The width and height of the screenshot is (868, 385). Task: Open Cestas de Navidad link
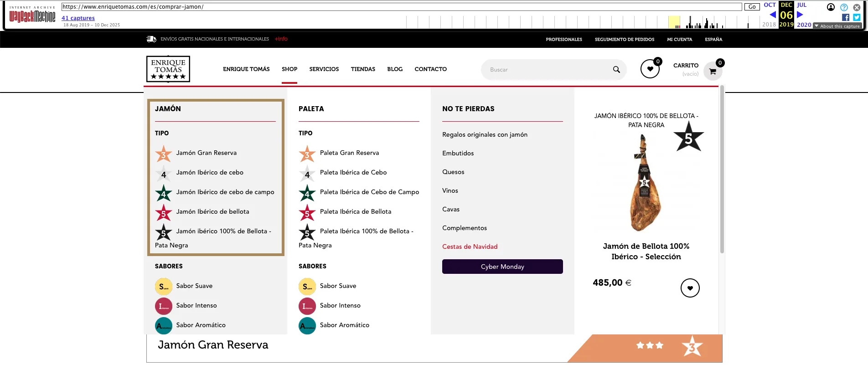click(x=470, y=246)
